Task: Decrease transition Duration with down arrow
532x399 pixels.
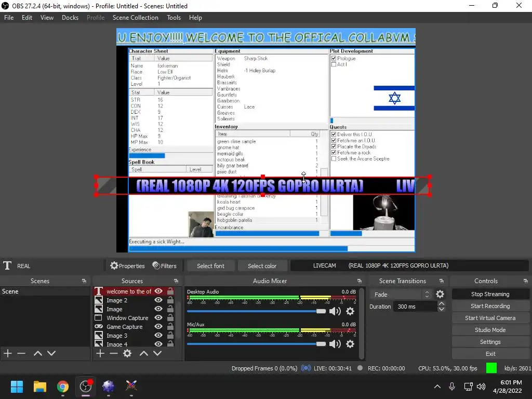Action: pos(442,309)
